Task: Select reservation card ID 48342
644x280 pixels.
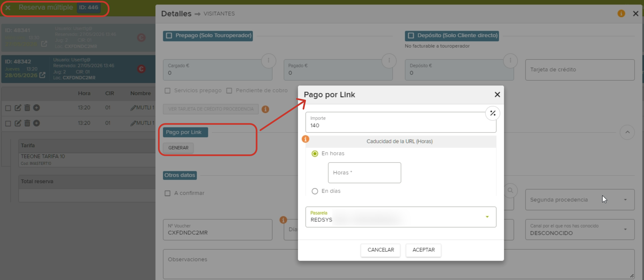Action: [x=78, y=69]
